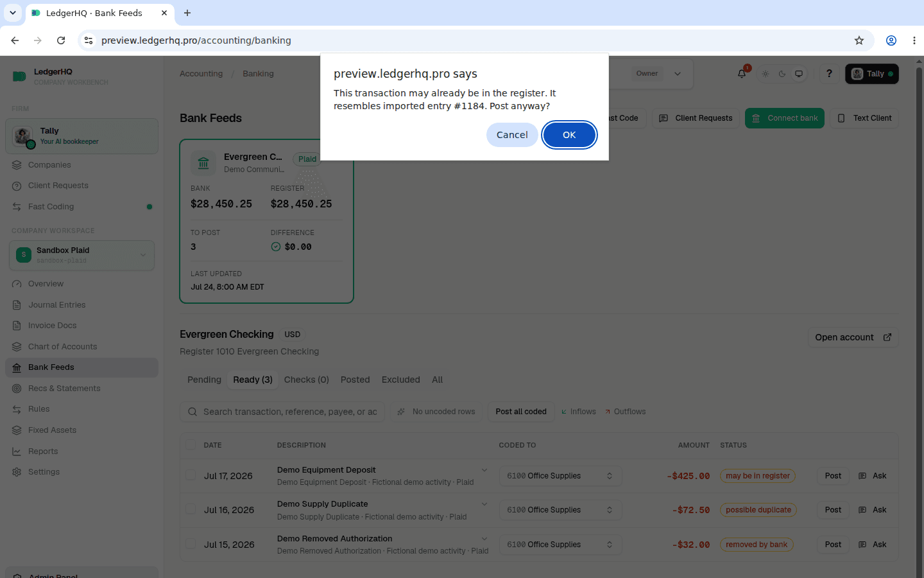Reload the browser page
The width and height of the screenshot is (924, 578).
click(61, 40)
